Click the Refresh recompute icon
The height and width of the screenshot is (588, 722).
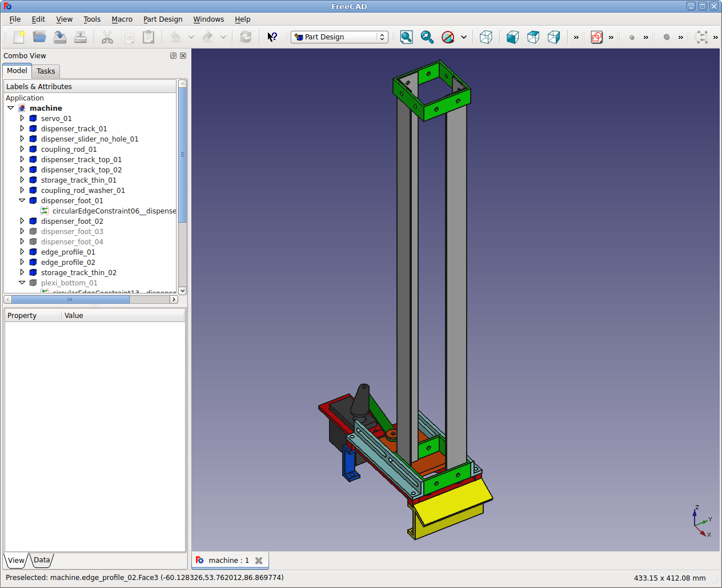tap(246, 37)
